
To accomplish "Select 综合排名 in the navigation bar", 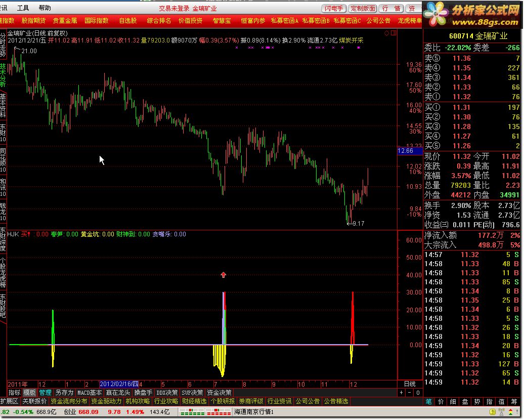I will click(159, 21).
